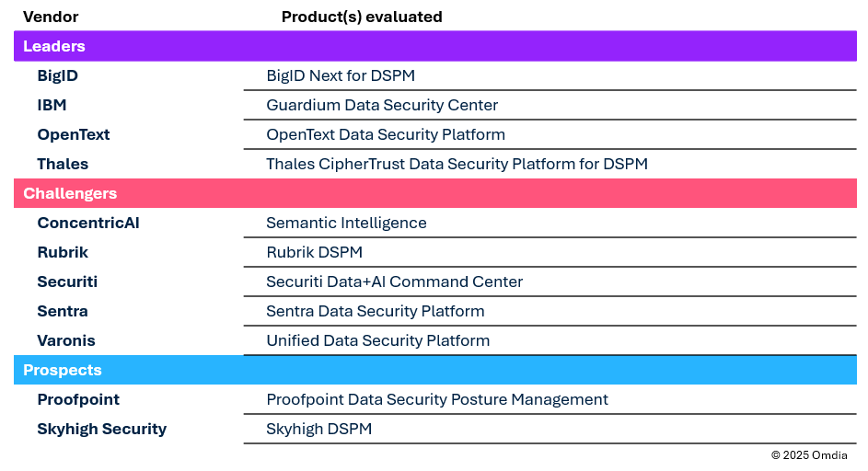This screenshot has width=868, height=471.
Task: Click the IBM vendor row label
Action: point(52,105)
